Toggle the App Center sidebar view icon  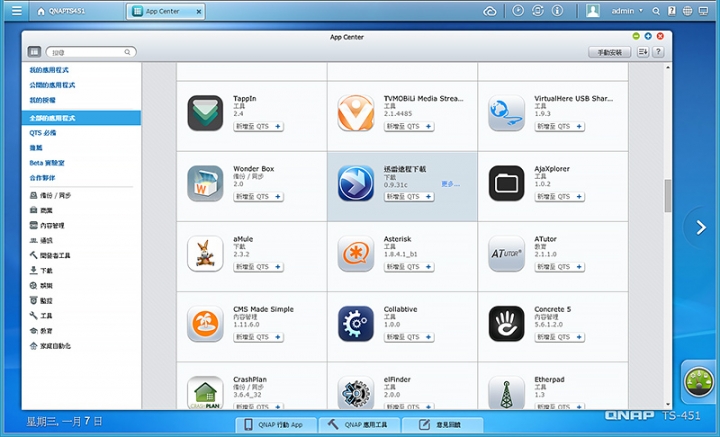[34, 52]
